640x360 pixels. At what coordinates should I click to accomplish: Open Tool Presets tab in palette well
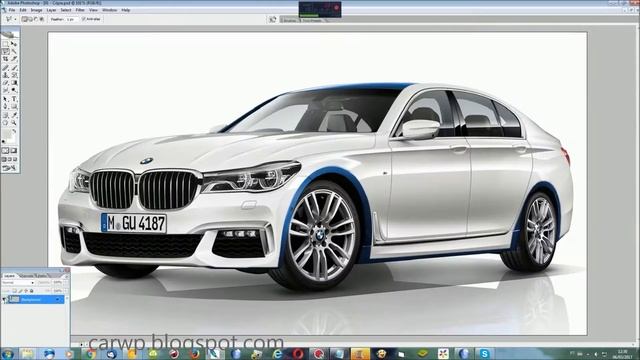313,20
